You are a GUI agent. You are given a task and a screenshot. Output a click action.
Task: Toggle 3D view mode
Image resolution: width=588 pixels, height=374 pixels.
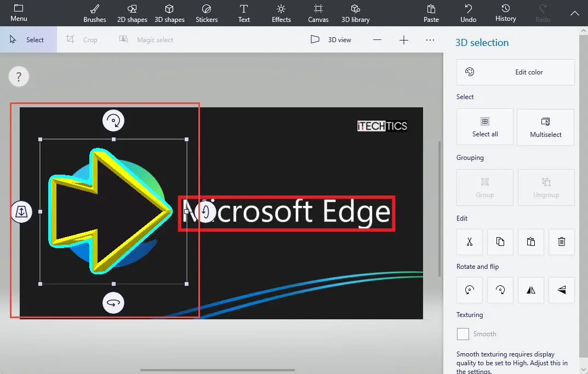[331, 40]
